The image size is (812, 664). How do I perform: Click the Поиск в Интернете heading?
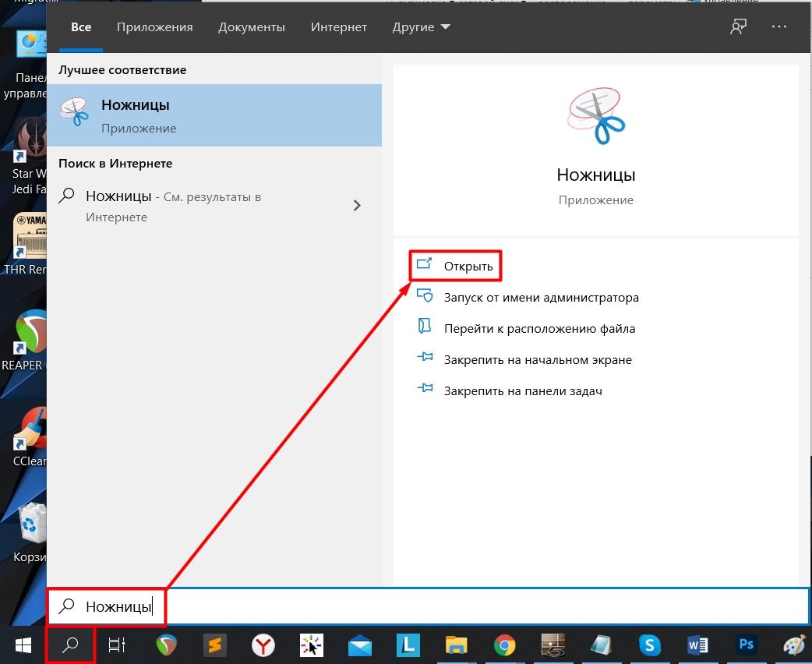115,164
